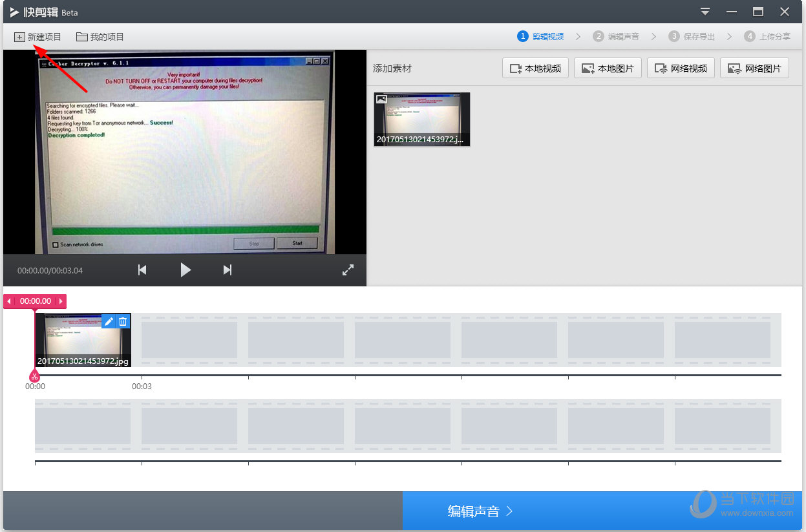
Task: Nudge the playhead time right with arrow
Action: point(61,301)
